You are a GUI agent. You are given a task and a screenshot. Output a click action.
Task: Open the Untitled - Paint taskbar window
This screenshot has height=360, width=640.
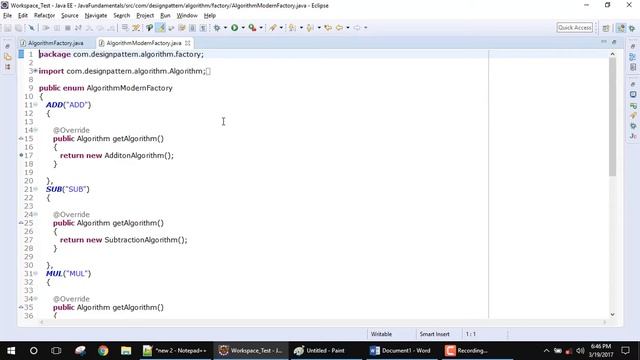(x=325, y=351)
